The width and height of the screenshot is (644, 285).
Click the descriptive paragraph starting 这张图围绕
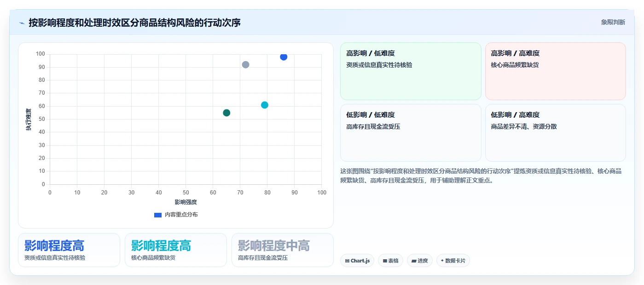click(x=481, y=176)
